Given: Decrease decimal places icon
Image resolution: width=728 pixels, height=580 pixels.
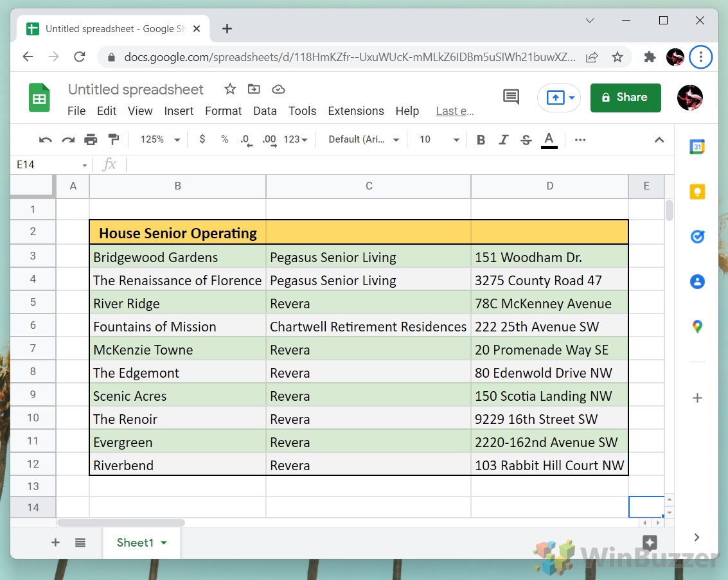Looking at the screenshot, I should (246, 139).
